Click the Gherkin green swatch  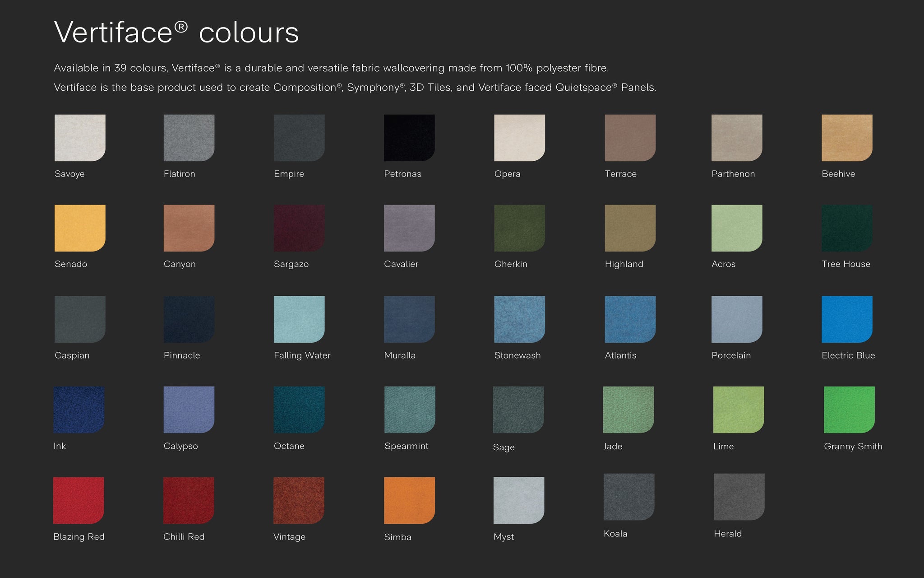point(519,228)
